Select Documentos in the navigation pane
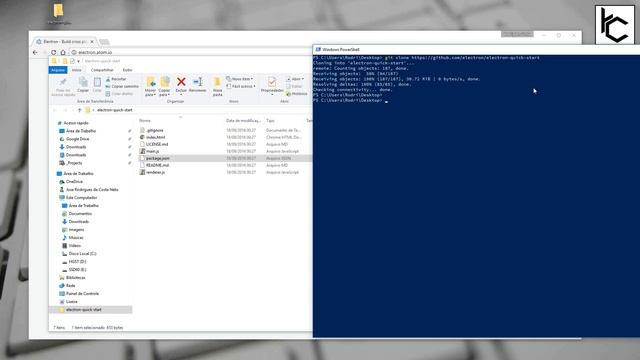 pyautogui.click(x=80, y=213)
